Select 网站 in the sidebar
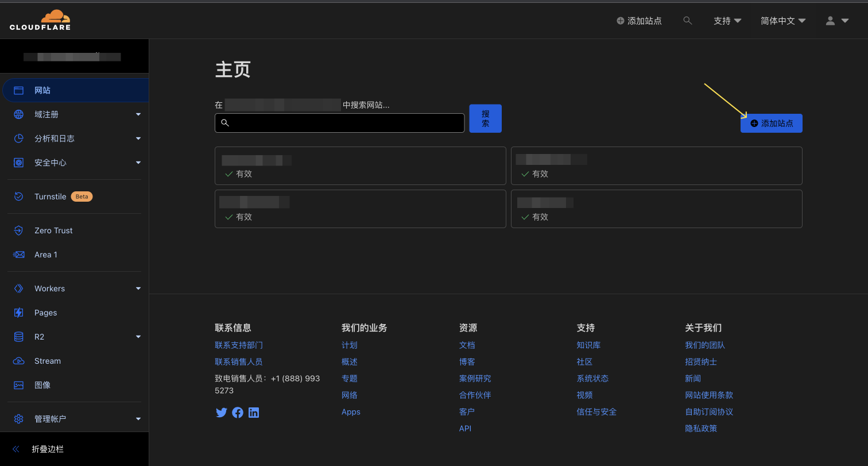The height and width of the screenshot is (466, 868). tap(75, 90)
